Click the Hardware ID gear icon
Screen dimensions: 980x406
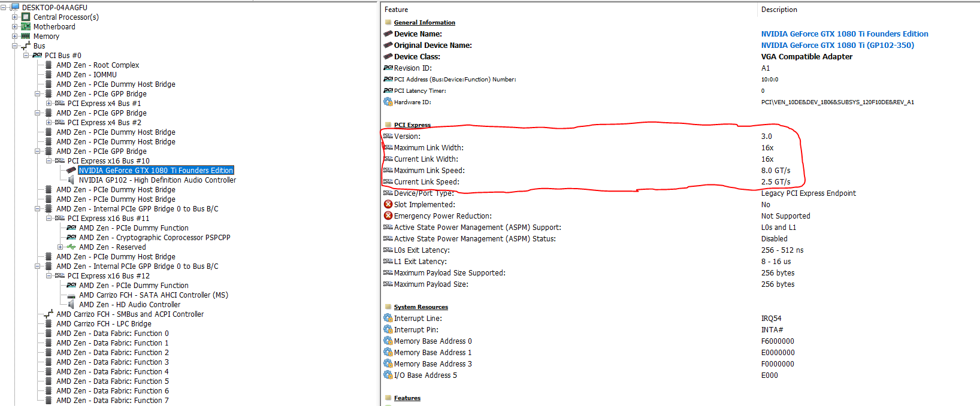(388, 102)
